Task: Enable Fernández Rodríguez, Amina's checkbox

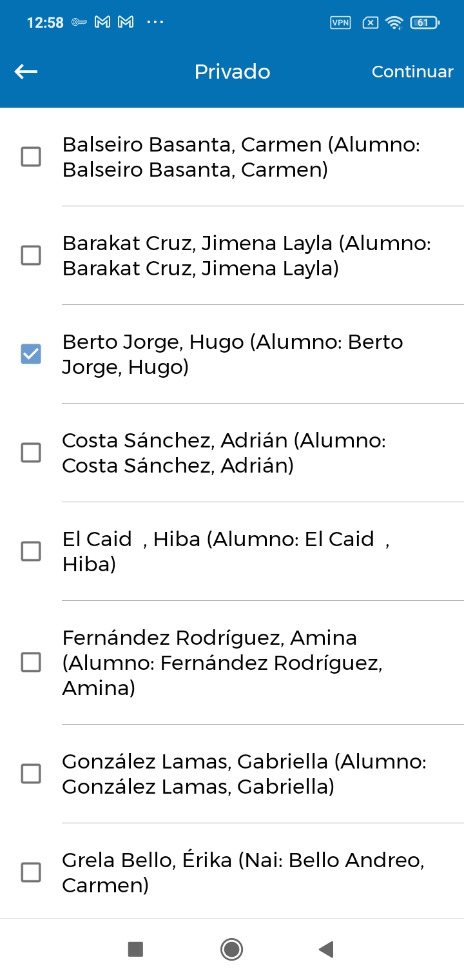Action: pyautogui.click(x=31, y=662)
